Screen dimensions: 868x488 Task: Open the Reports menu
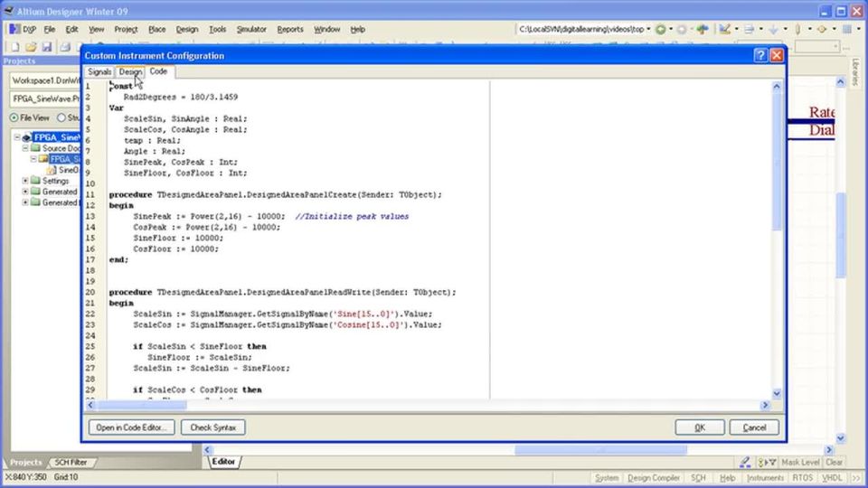point(290,29)
